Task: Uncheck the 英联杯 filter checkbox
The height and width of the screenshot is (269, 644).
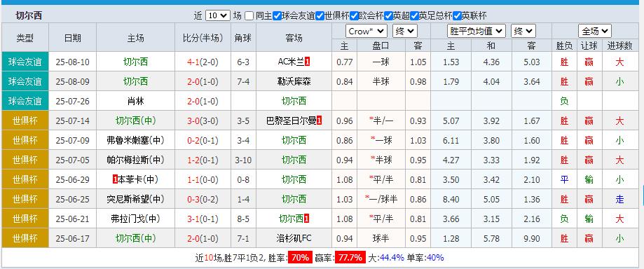Action: pyautogui.click(x=457, y=16)
